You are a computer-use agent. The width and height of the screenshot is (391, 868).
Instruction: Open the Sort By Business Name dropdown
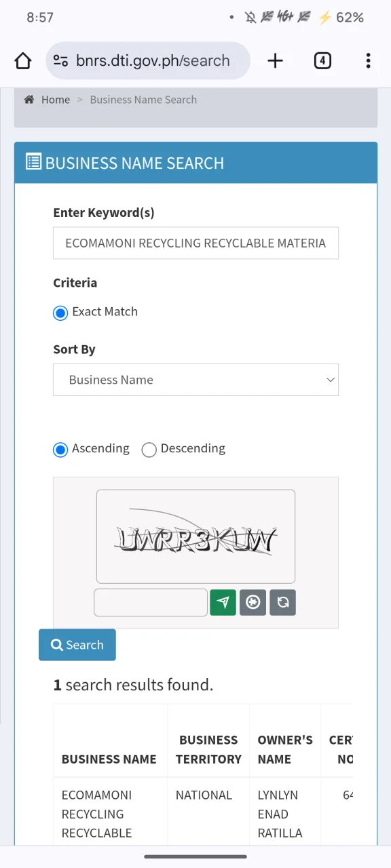click(x=195, y=380)
